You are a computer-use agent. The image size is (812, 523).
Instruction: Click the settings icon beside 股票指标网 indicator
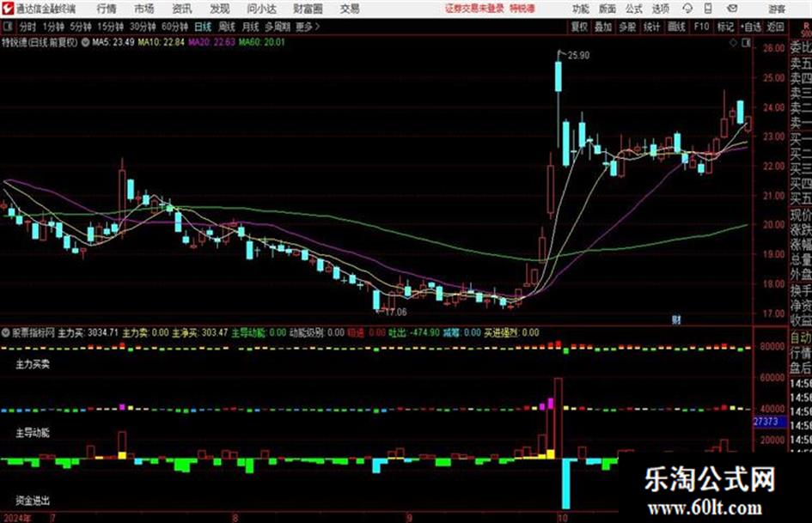(x=6, y=332)
